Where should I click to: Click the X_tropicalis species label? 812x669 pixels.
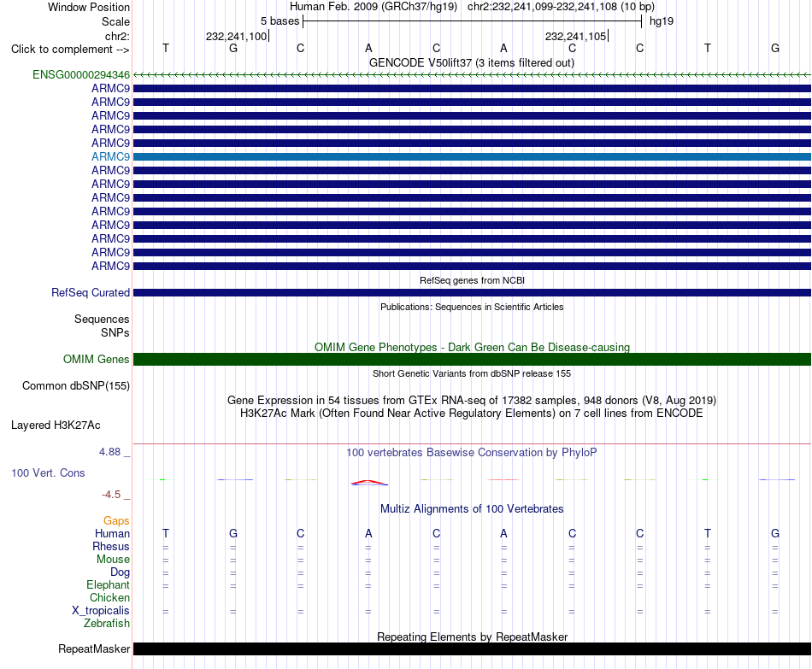pyautogui.click(x=101, y=611)
